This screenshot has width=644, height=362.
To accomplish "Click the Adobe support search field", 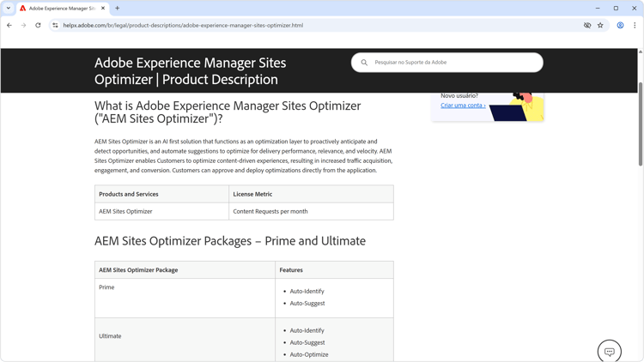I will pyautogui.click(x=447, y=63).
